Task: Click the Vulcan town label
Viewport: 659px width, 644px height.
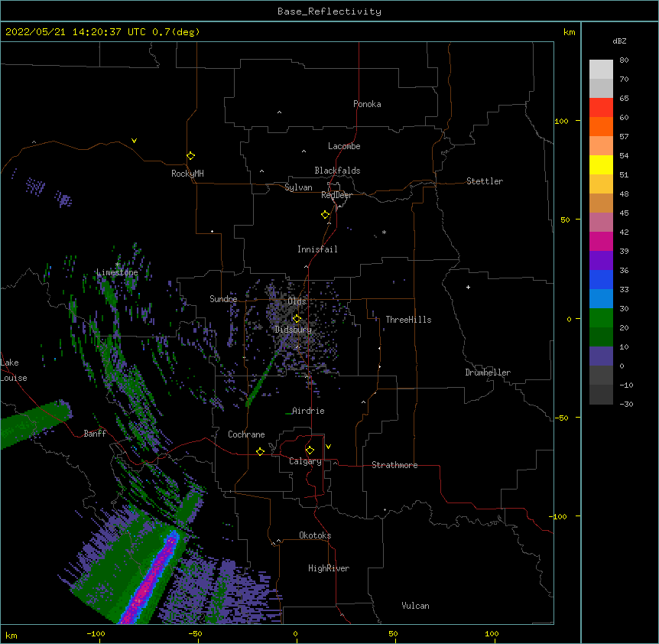Action: (x=415, y=606)
